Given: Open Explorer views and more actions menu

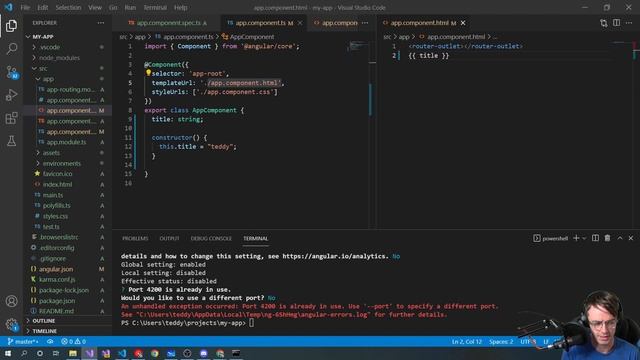Looking at the screenshot, I should click(x=100, y=23).
